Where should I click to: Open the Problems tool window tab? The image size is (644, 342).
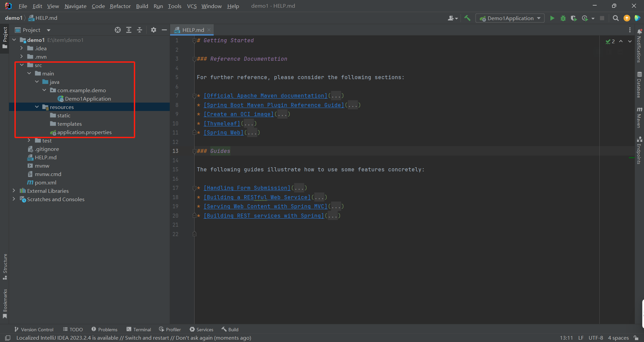pos(104,330)
